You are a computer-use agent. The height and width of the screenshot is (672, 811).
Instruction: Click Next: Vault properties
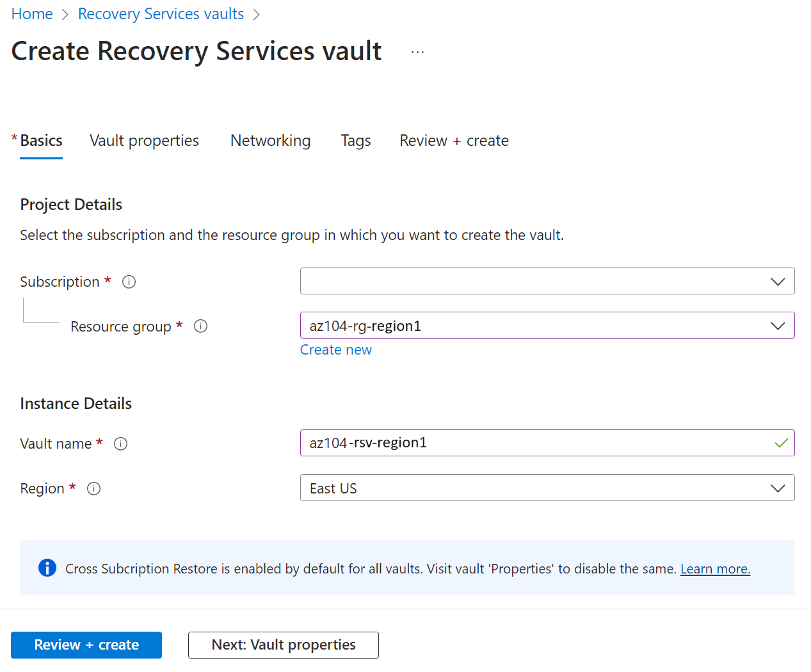click(x=283, y=644)
